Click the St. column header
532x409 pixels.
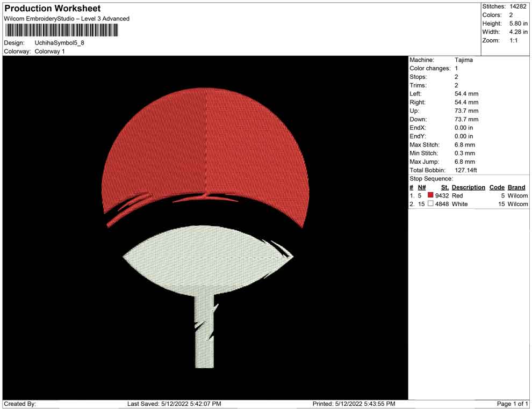(x=444, y=187)
